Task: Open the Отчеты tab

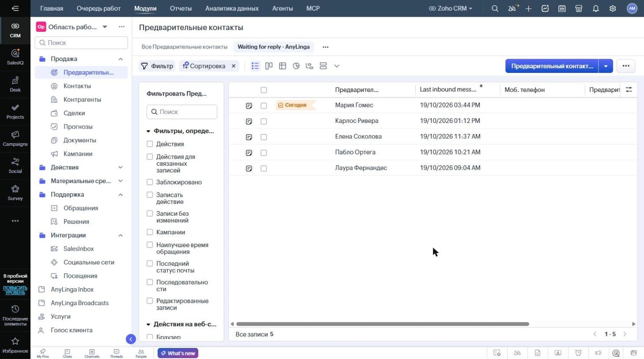Action: [x=181, y=8]
